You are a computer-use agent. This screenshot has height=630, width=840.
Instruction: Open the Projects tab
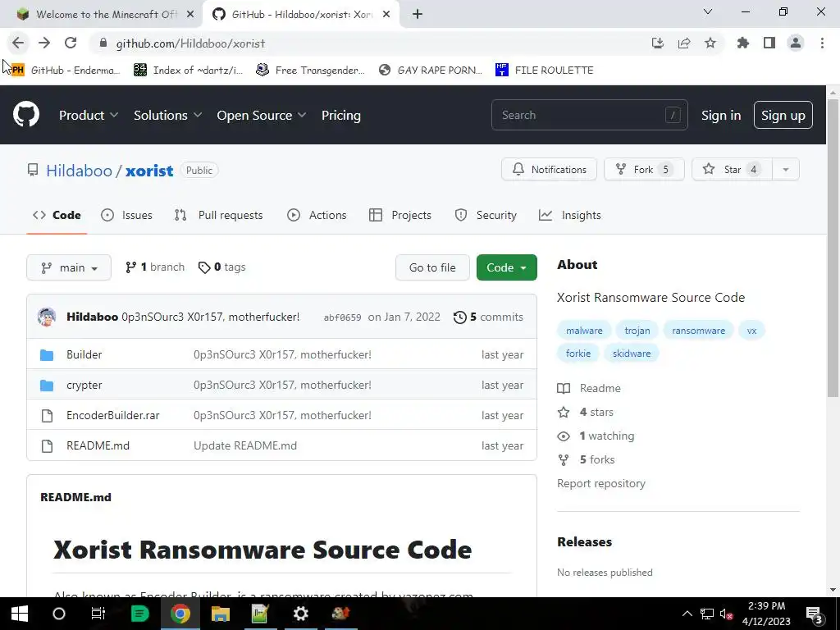tap(400, 215)
